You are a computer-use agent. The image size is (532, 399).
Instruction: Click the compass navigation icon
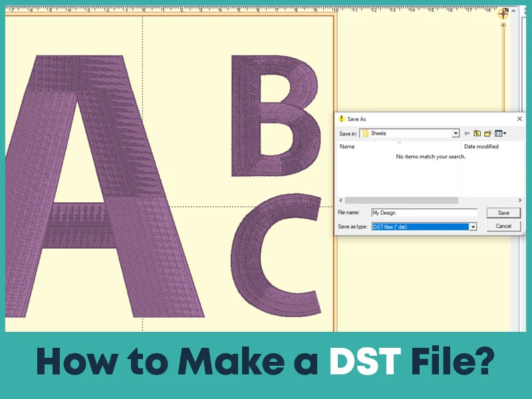[x=503, y=13]
